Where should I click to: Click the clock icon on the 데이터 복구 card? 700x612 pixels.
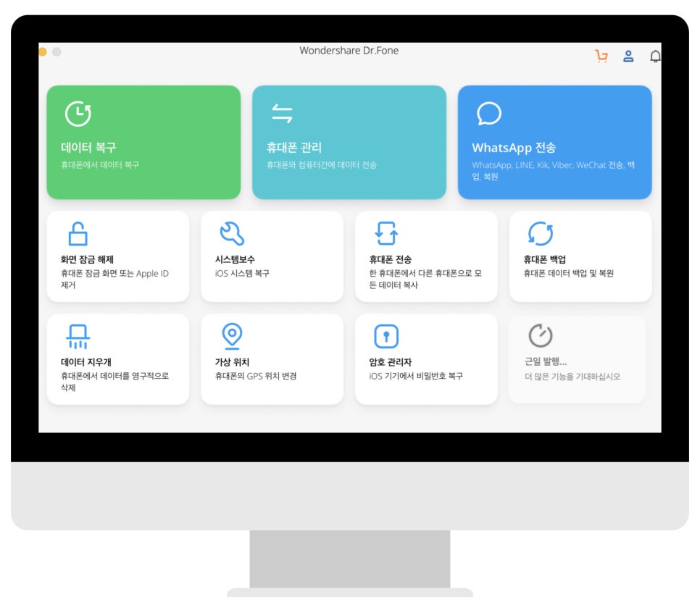tap(78, 114)
